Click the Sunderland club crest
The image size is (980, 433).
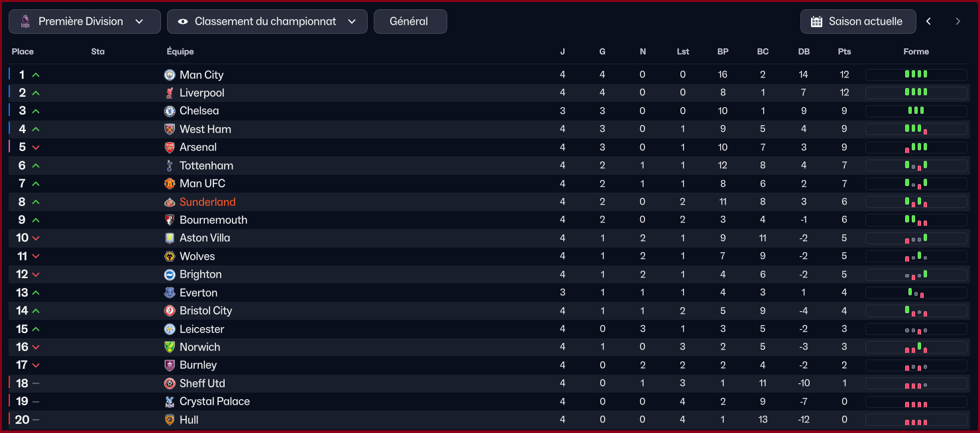(x=170, y=202)
